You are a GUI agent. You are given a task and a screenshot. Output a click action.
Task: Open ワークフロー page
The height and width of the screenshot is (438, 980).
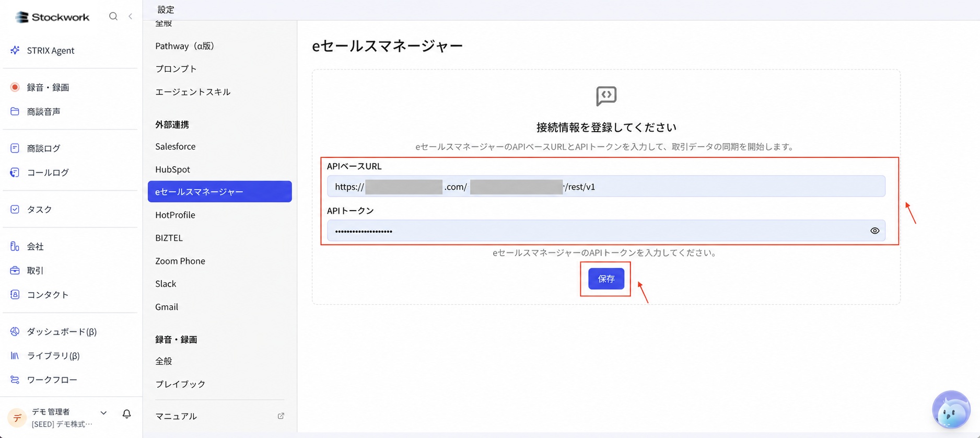pyautogui.click(x=52, y=379)
